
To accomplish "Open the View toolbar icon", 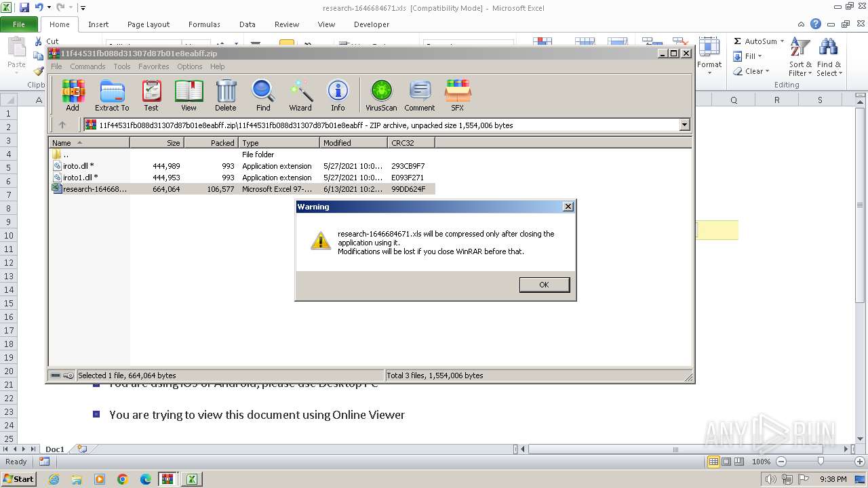I will pos(189,95).
